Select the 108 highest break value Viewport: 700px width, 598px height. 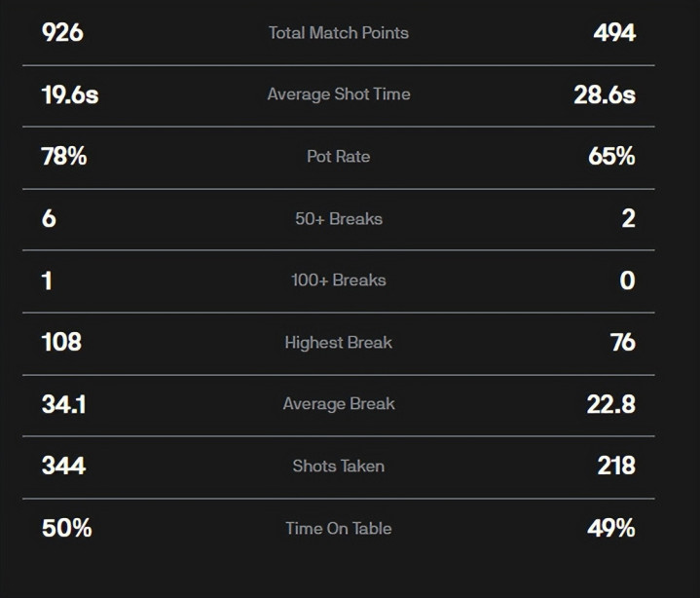click(61, 342)
